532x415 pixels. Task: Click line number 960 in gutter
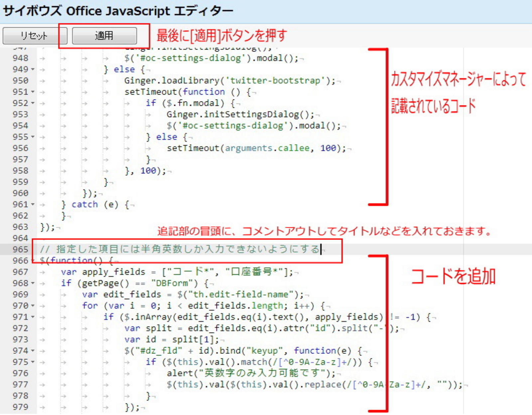(x=20, y=193)
